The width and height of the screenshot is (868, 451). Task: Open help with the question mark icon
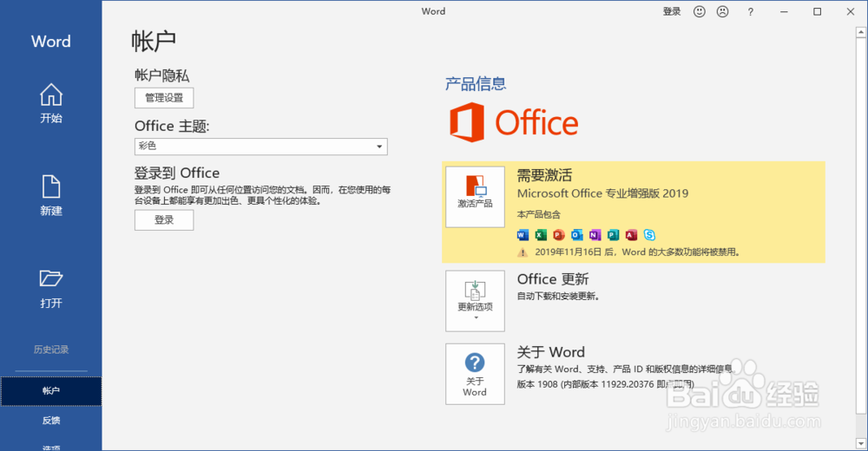[x=750, y=11]
